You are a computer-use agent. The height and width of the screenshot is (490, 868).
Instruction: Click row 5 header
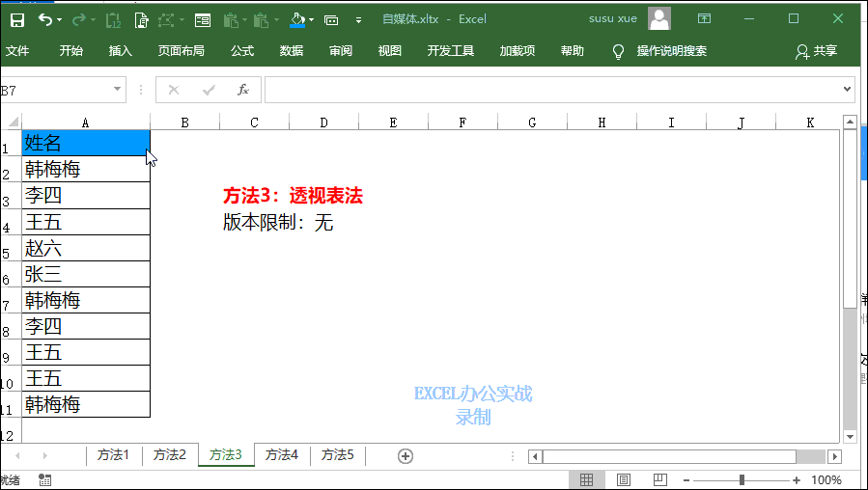point(11,248)
